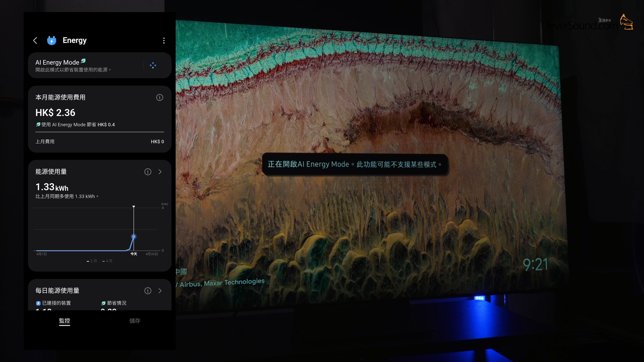Click the green leaf beside AI Energy Mode
Screen dimensions: 644x362
(x=84, y=61)
